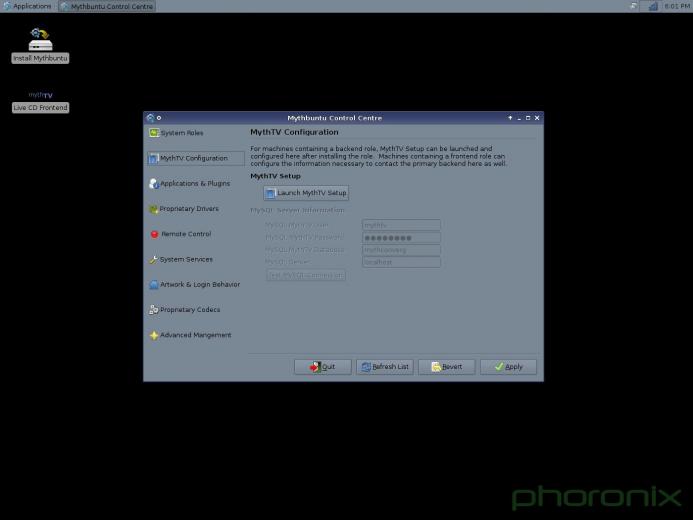
Task: Click the 6:01 PM clock
Action: coord(676,6)
